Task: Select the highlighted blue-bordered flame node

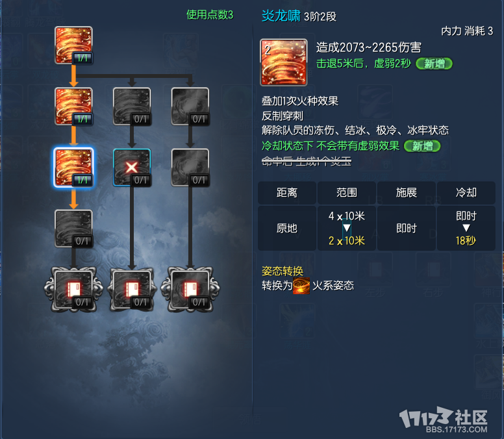Action: coord(73,168)
